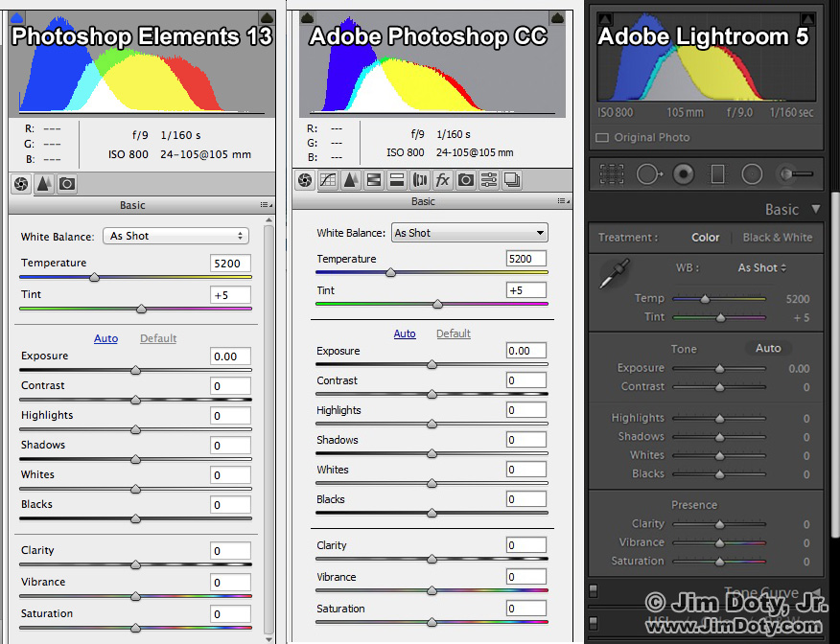Toggle highlight clipping warning in Photoshop CC histogram

click(557, 17)
